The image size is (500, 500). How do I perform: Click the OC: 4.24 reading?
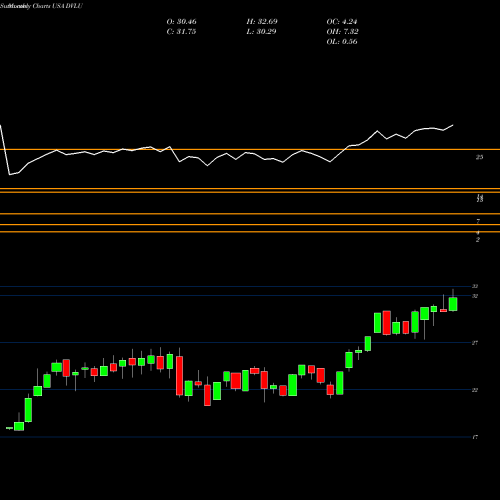coord(342,22)
